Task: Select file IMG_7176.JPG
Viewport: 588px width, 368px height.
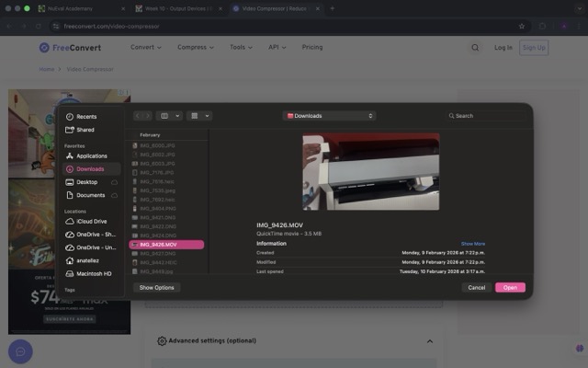Action: [x=166, y=173]
